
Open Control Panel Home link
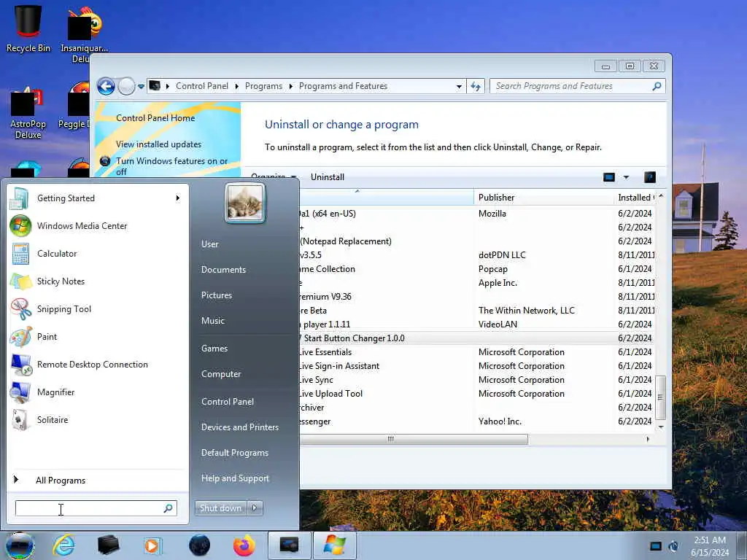coord(155,118)
